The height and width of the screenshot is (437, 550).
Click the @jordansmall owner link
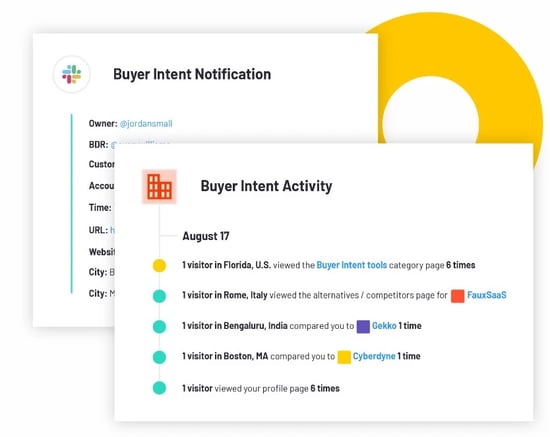[x=146, y=124]
